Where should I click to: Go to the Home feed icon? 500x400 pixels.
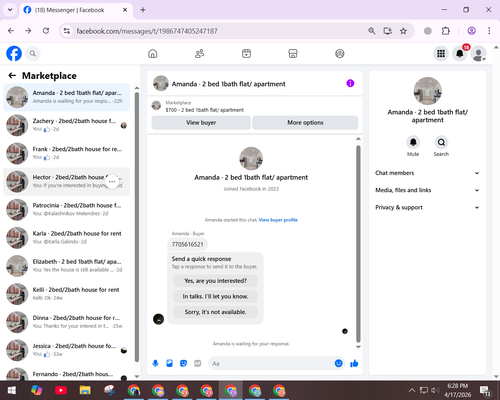[x=153, y=54]
